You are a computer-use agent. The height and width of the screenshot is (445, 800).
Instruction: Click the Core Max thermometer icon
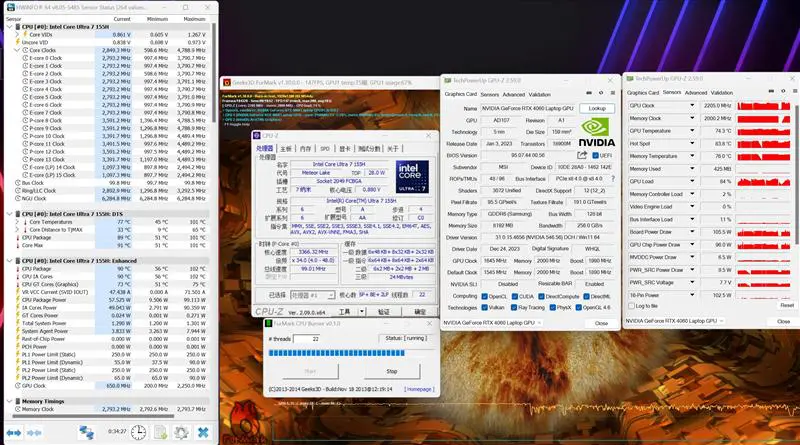pyautogui.click(x=18, y=245)
